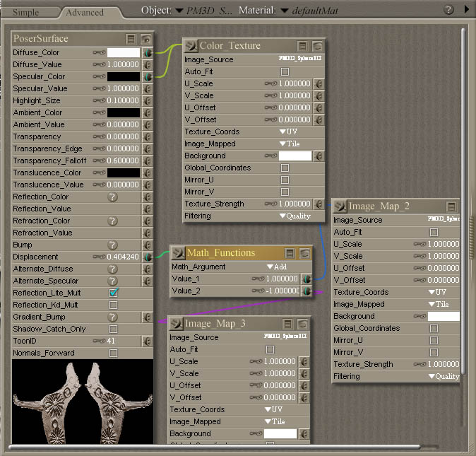Viewport: 476px width, 456px height.
Task: Check Mirror_V in the Color_Texture node
Action: coord(285,192)
